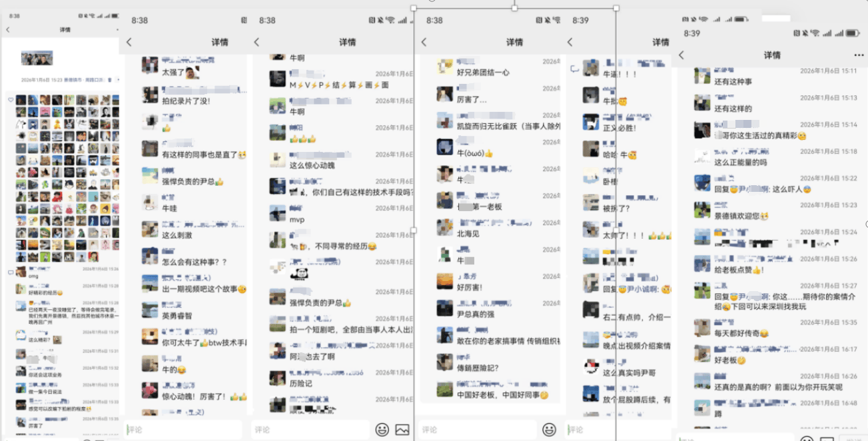Open the image picker next to the emoji button
The height and width of the screenshot is (441, 868).
[x=402, y=430]
